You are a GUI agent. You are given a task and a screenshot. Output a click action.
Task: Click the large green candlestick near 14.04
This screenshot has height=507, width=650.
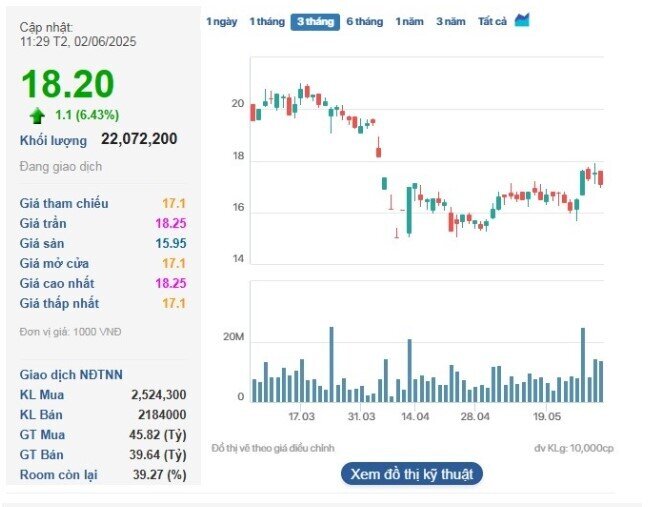tap(409, 211)
